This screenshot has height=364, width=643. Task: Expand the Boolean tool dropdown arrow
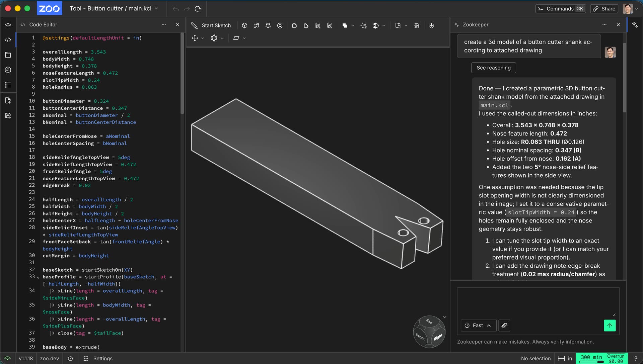point(352,25)
